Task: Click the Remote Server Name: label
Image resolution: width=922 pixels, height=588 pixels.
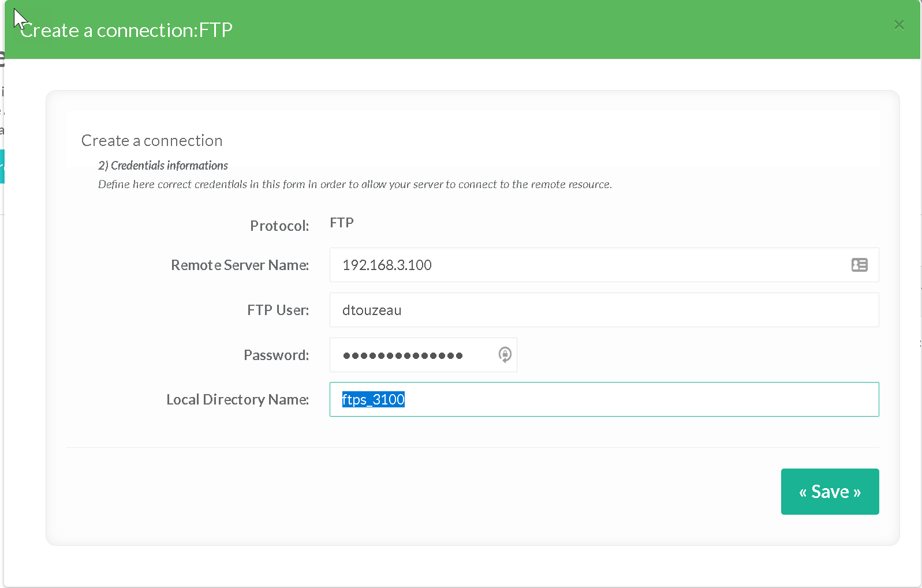Action: coord(240,265)
